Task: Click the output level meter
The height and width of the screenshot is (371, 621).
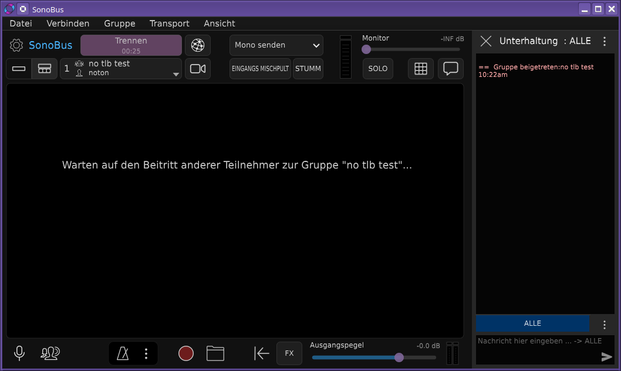Action: [x=452, y=353]
